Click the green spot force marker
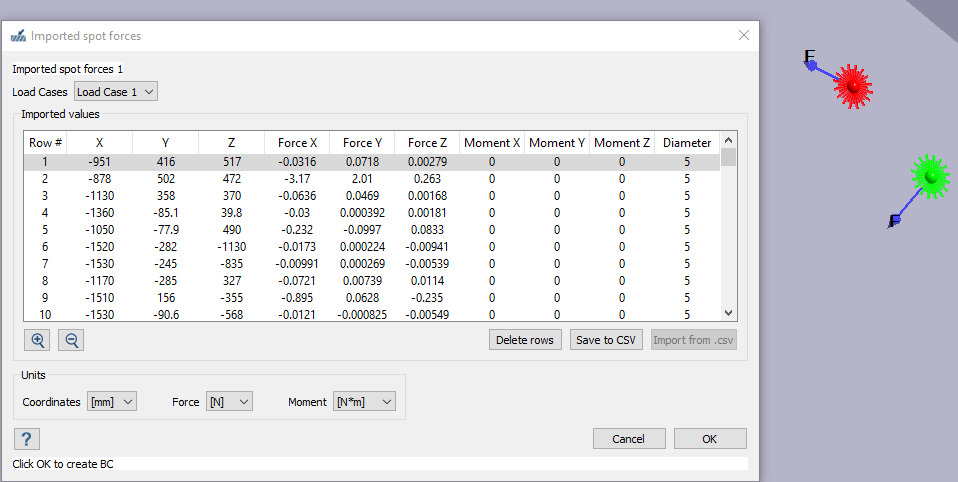The image size is (958, 482). pyautogui.click(x=931, y=177)
